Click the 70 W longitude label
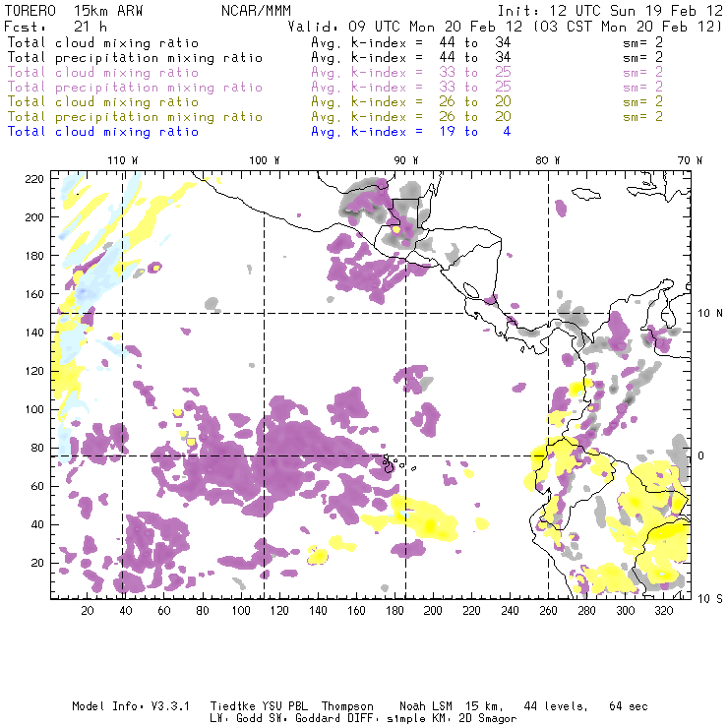 [x=692, y=160]
